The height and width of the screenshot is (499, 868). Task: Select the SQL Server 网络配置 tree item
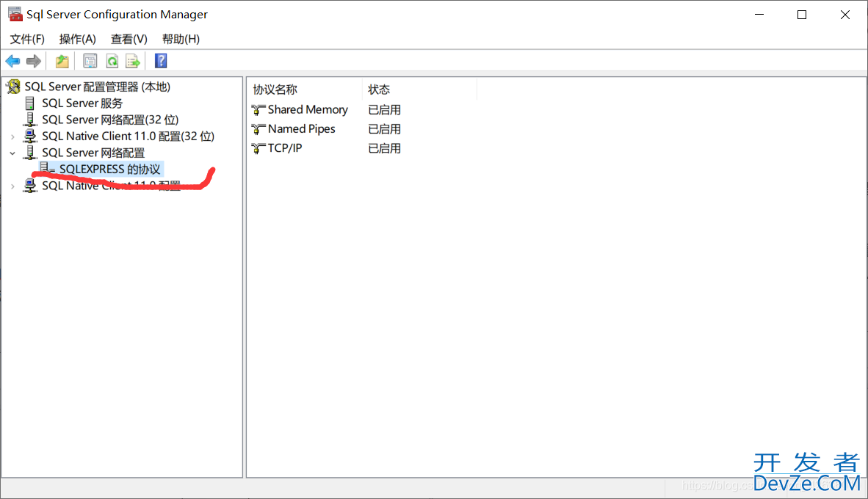click(93, 153)
